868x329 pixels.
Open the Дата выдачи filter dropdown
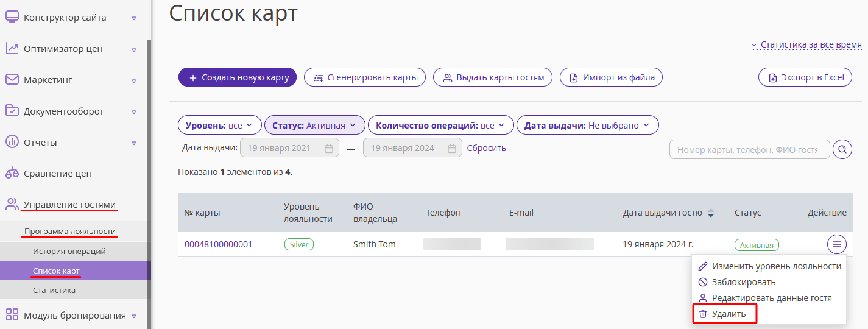click(588, 126)
